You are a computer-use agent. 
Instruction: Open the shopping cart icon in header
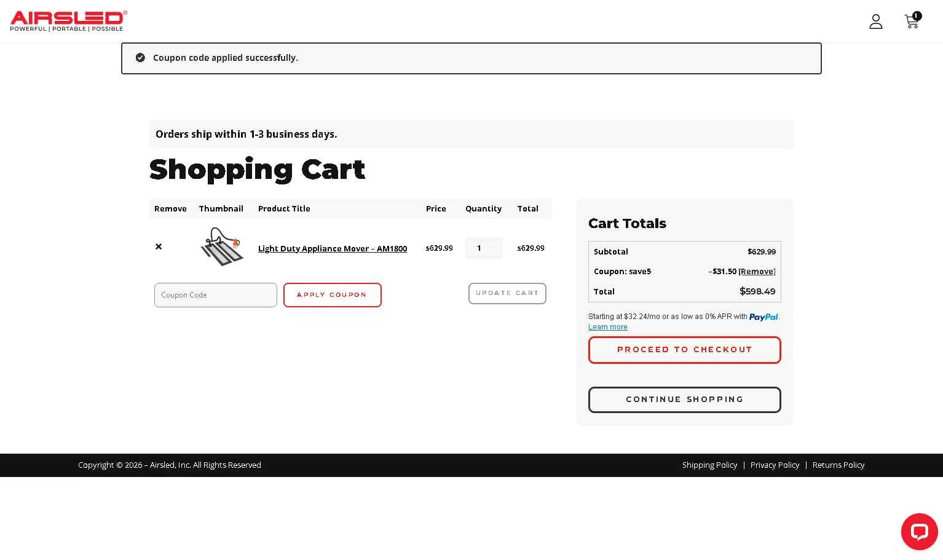[912, 21]
